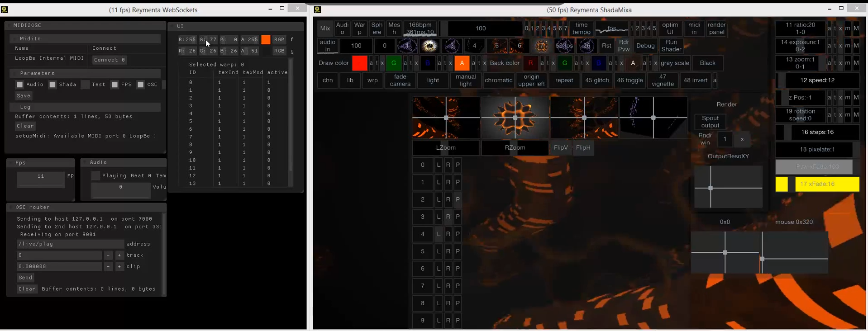Collapse the Log section header

(x=85, y=107)
